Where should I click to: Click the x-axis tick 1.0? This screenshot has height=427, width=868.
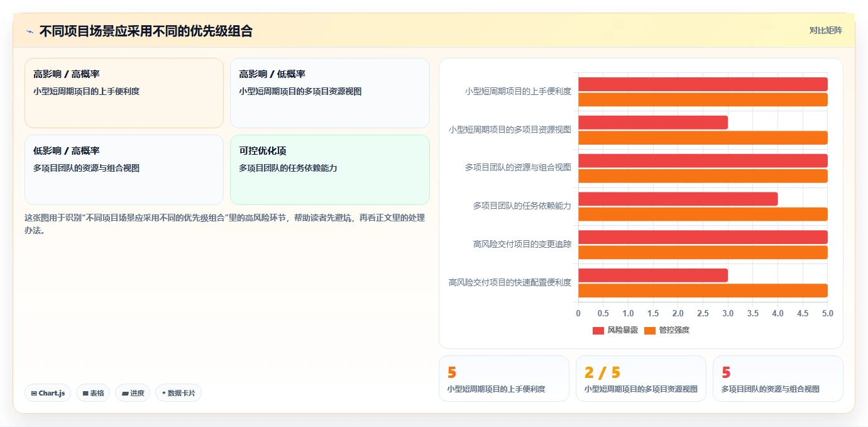click(628, 313)
